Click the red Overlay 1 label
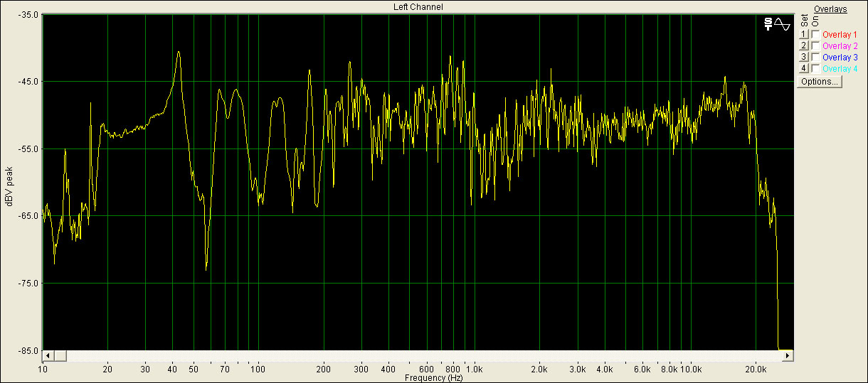Viewport: 868px width, 383px height. tap(840, 34)
